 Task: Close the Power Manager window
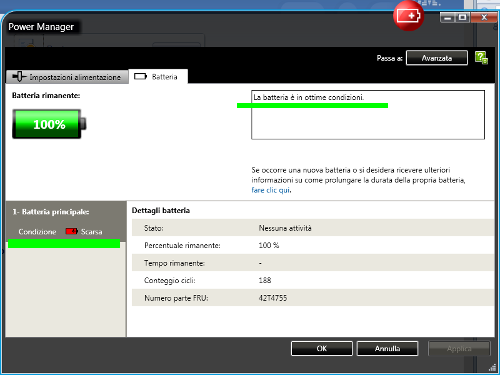[x=484, y=17]
